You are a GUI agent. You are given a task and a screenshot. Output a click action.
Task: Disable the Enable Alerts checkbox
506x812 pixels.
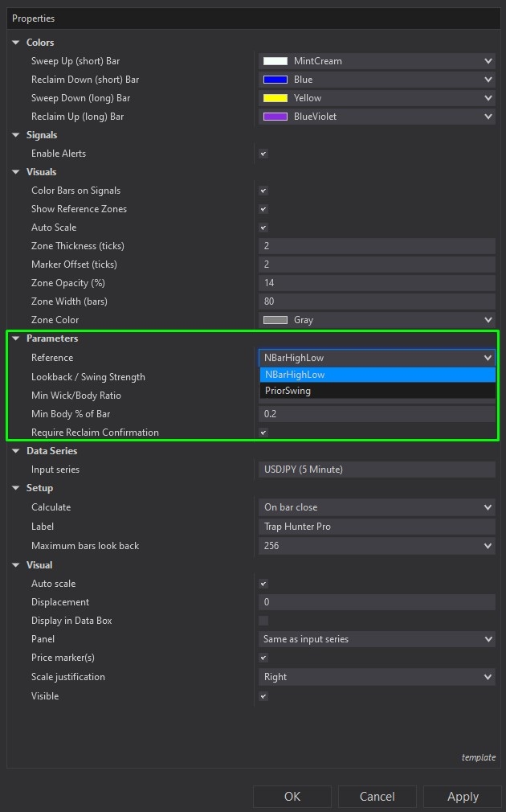[x=263, y=154]
